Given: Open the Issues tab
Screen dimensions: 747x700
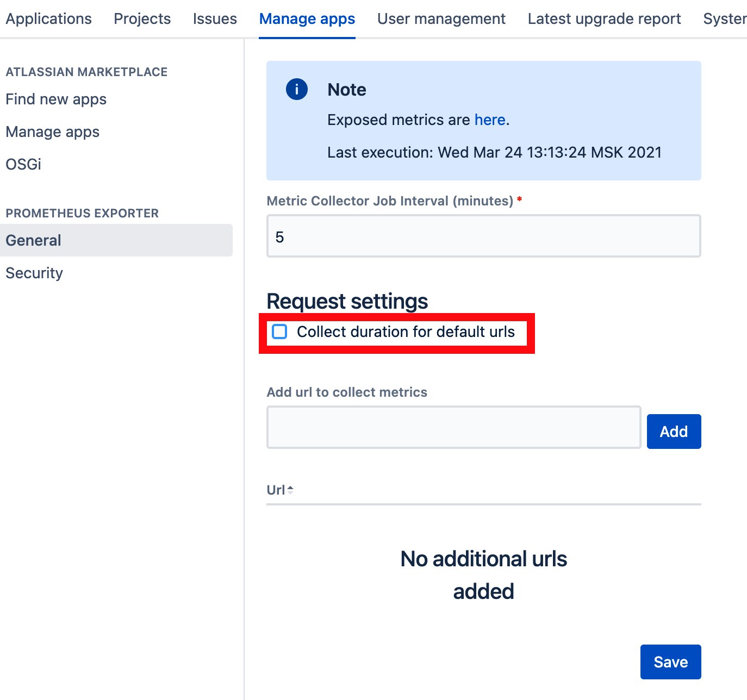Looking at the screenshot, I should [x=215, y=19].
